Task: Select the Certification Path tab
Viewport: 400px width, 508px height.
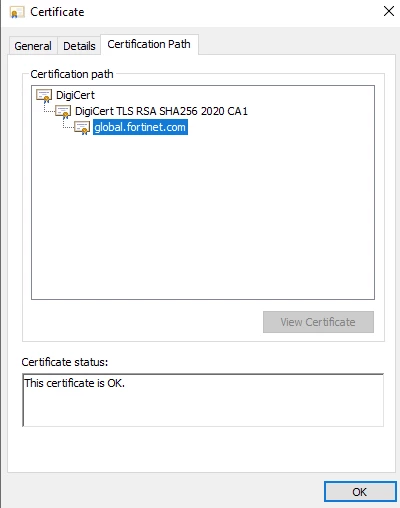Action: coord(149,44)
